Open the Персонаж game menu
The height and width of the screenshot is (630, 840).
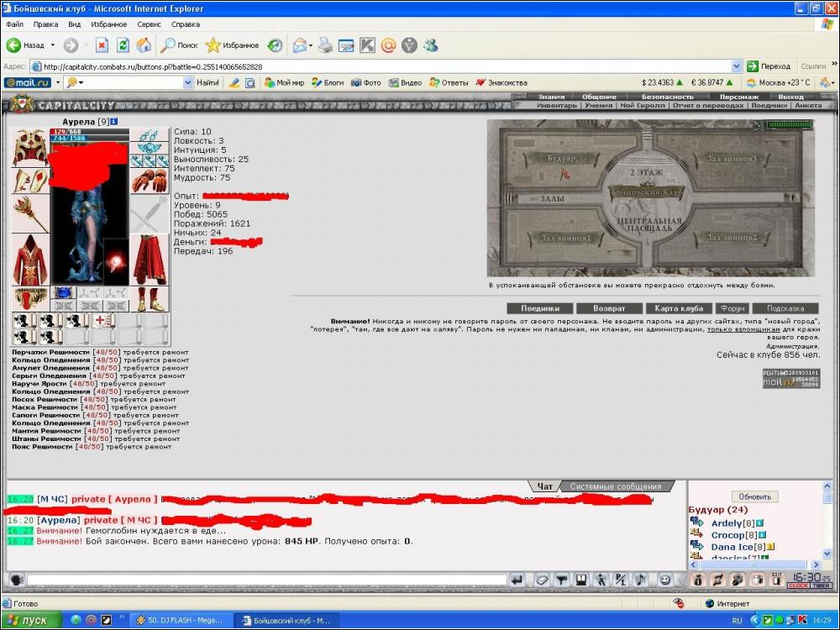pos(739,97)
